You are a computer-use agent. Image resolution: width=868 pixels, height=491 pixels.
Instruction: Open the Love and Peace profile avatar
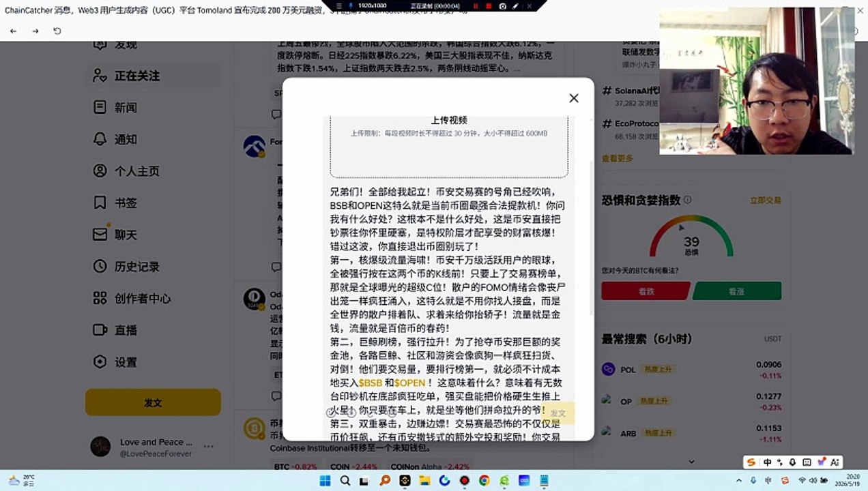click(x=100, y=447)
